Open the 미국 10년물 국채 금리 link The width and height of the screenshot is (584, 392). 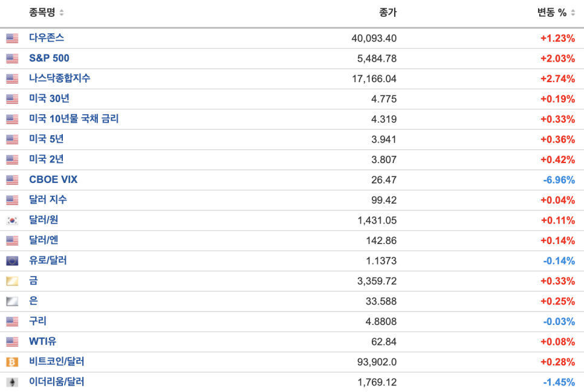(x=74, y=119)
